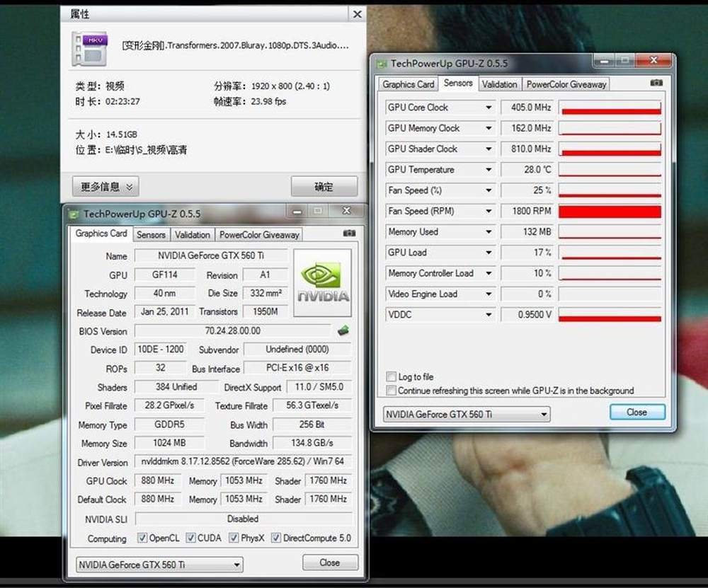
Task: Open the GPU Memory Clock sensor dropdown
Action: tap(489, 128)
